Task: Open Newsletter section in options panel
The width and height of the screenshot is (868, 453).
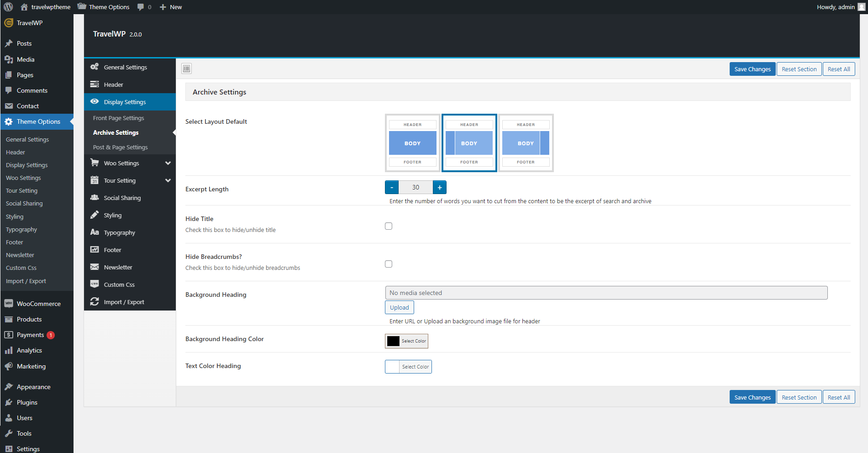Action: (x=130, y=267)
